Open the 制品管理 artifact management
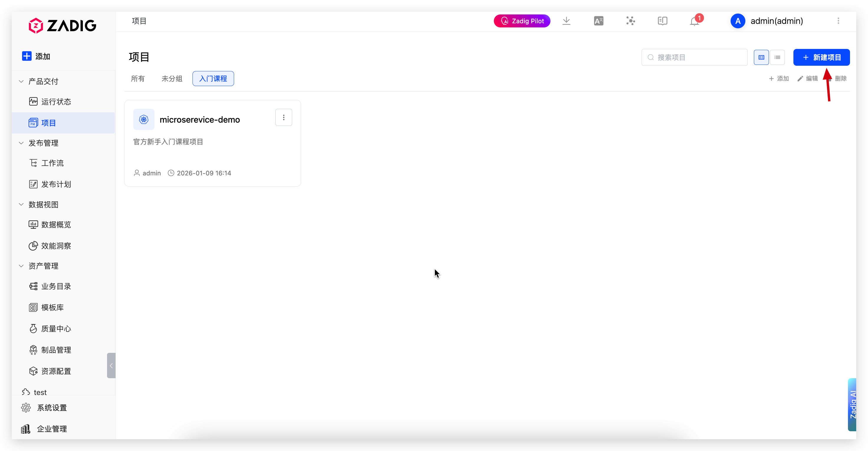This screenshot has width=868, height=451. (56, 350)
